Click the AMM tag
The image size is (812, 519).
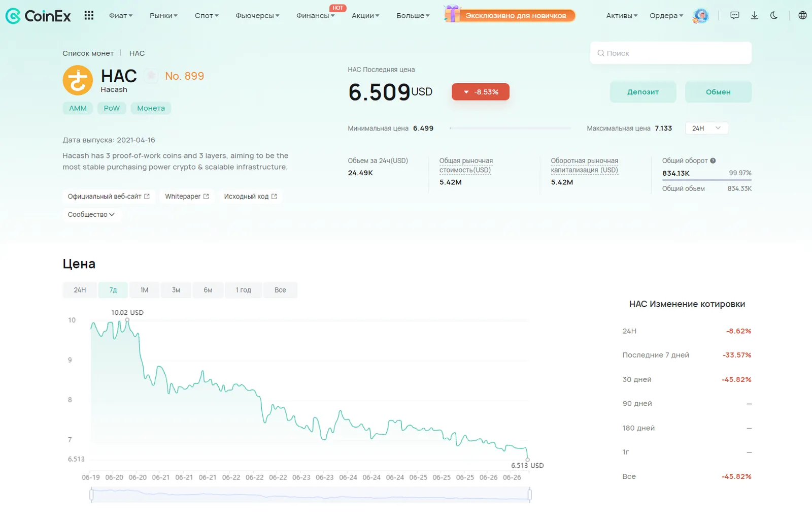click(x=78, y=108)
